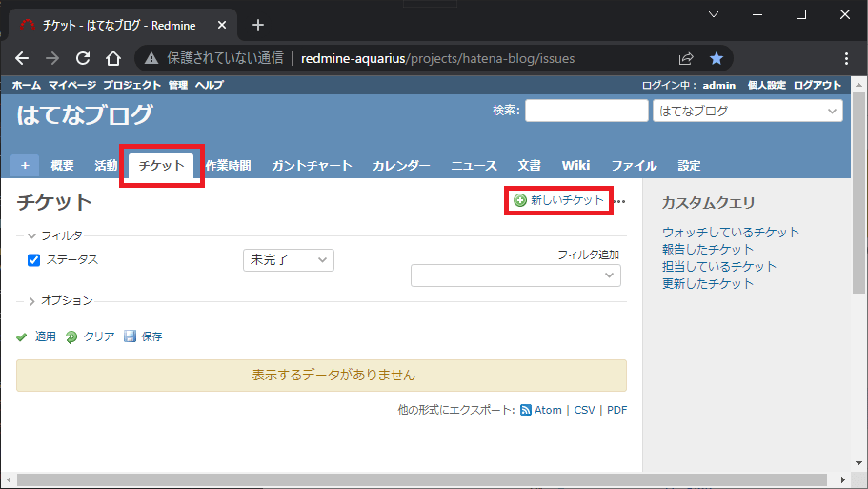Click the horizontal scrollbar thumb
The height and width of the screenshot is (489, 868).
[422, 479]
